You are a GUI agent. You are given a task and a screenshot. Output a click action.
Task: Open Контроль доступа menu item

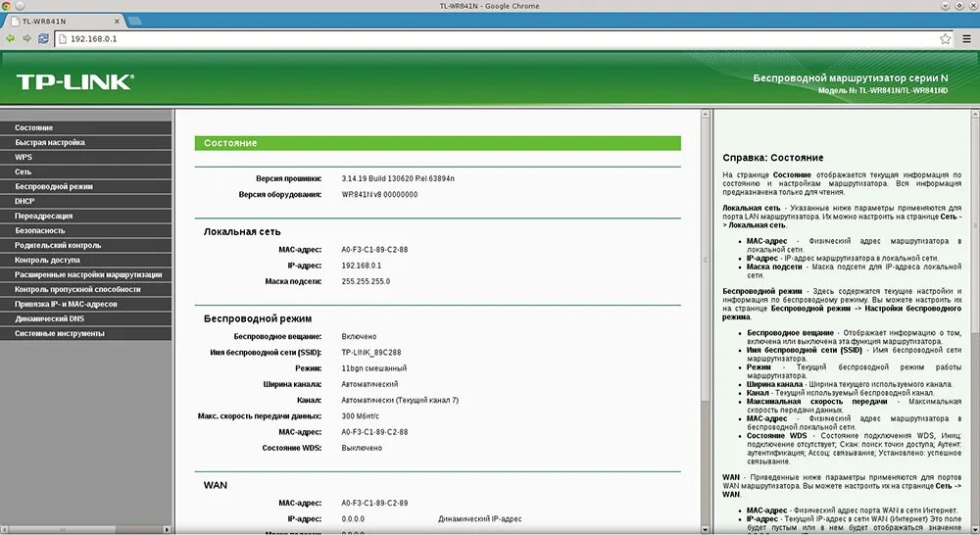[x=85, y=260]
